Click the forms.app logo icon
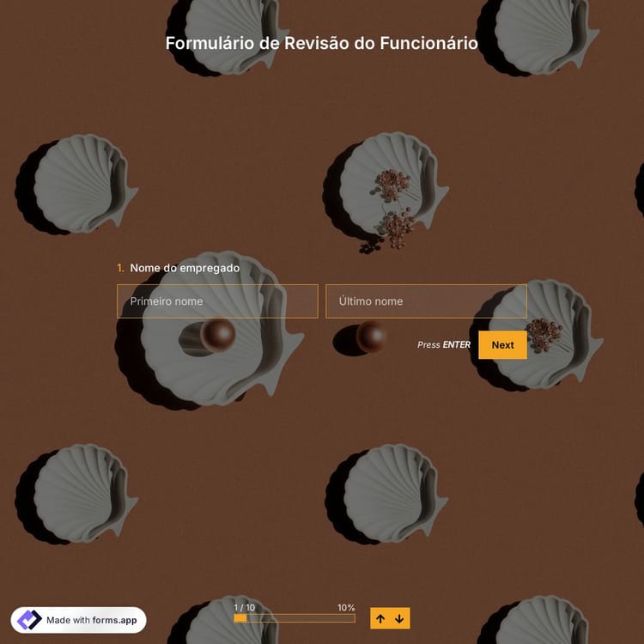 coord(29,620)
